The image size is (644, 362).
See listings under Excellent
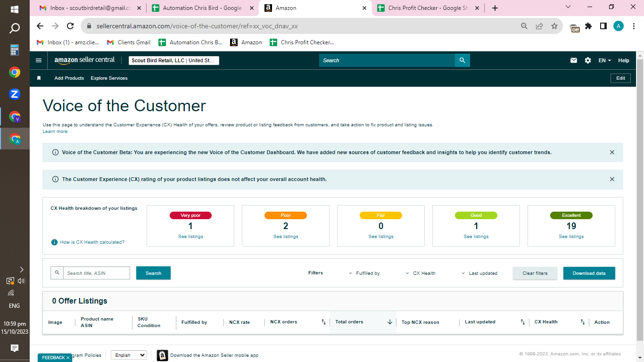point(571,237)
